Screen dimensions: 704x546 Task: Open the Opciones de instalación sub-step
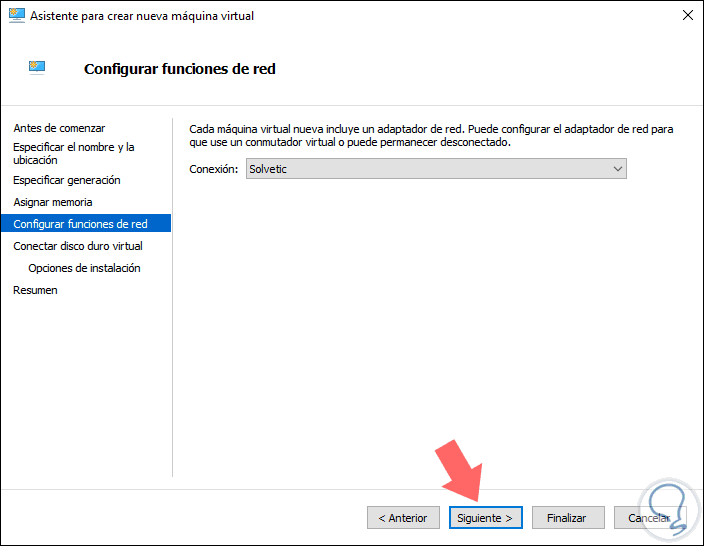pyautogui.click(x=84, y=268)
